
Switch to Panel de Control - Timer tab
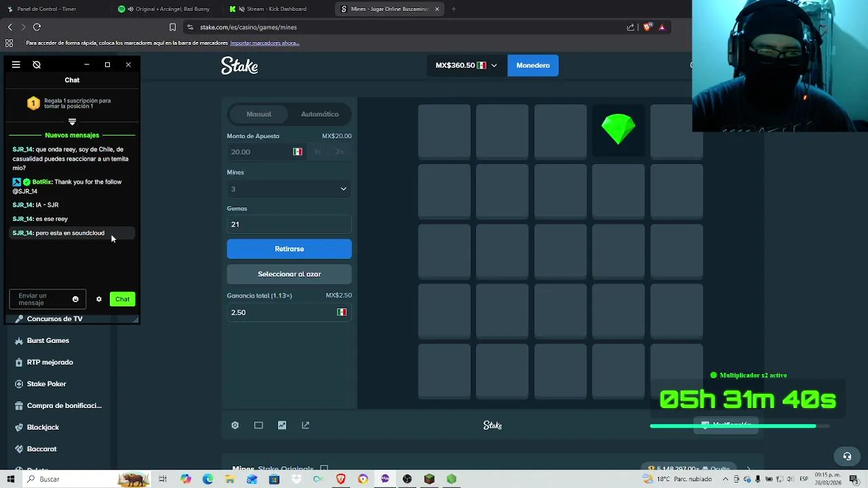(x=47, y=9)
